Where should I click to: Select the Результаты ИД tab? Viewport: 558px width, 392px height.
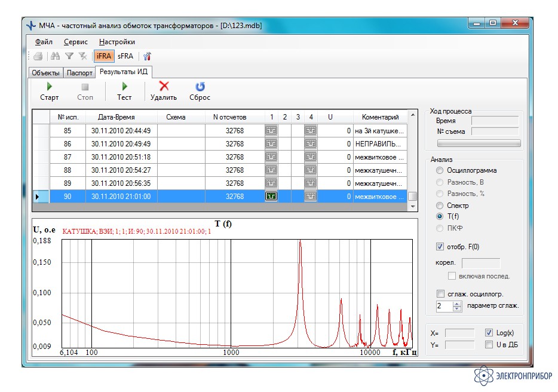point(124,72)
